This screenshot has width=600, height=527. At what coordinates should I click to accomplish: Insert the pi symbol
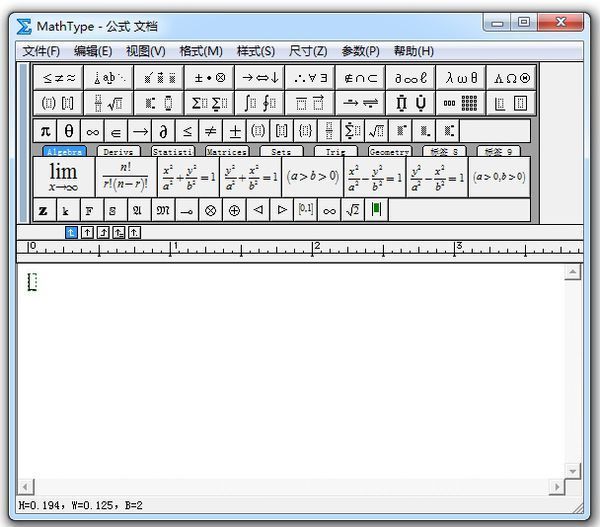coord(45,131)
